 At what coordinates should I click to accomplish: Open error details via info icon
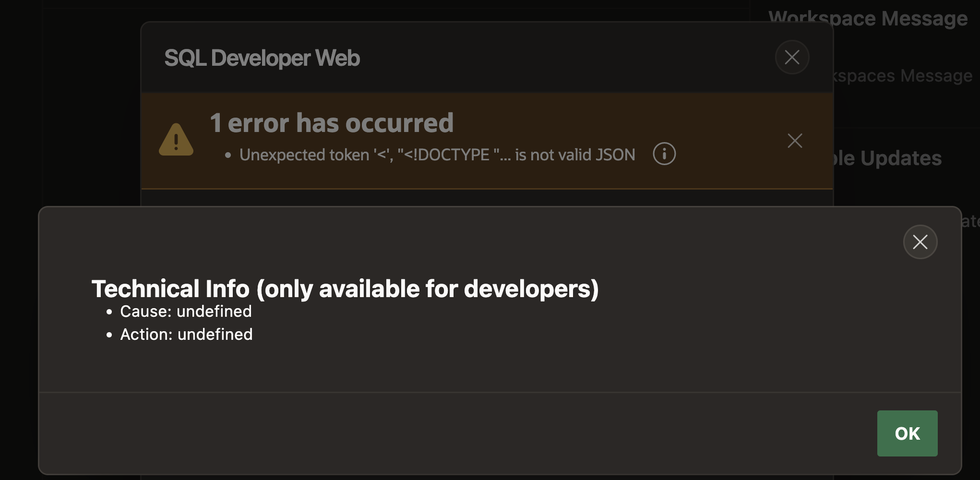[x=664, y=154]
